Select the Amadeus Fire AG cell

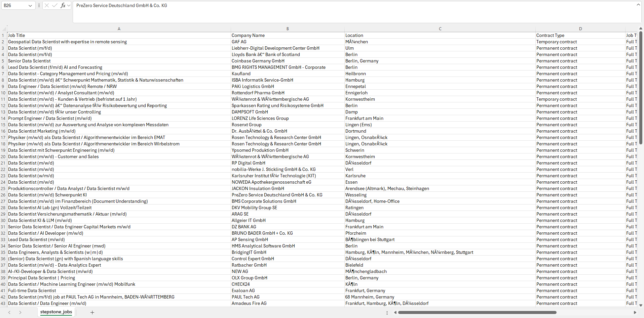coord(288,303)
